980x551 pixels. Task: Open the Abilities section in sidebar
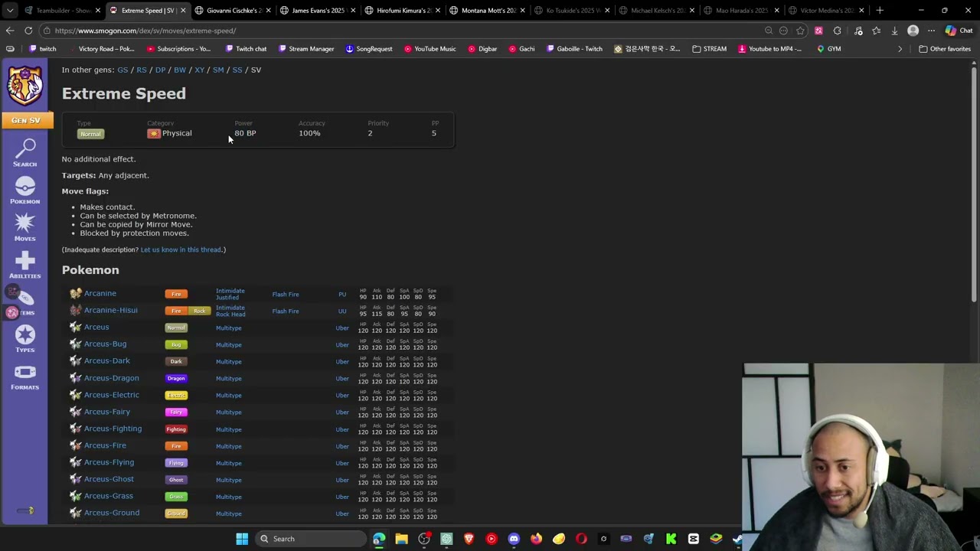tap(24, 265)
